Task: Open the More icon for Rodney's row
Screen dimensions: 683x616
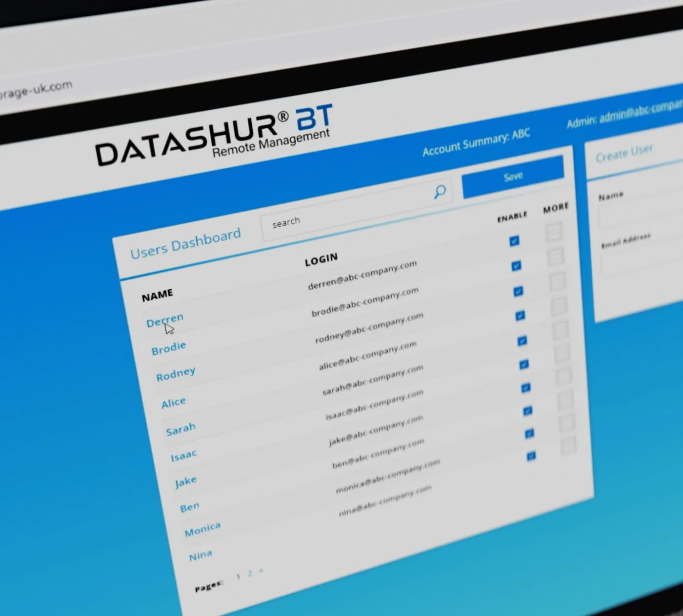Action: coord(557,282)
